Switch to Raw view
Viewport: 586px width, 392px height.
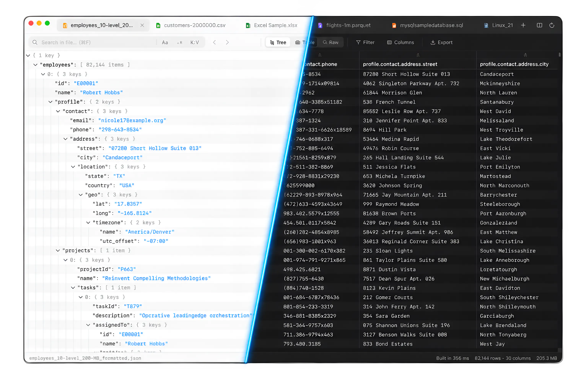(330, 42)
